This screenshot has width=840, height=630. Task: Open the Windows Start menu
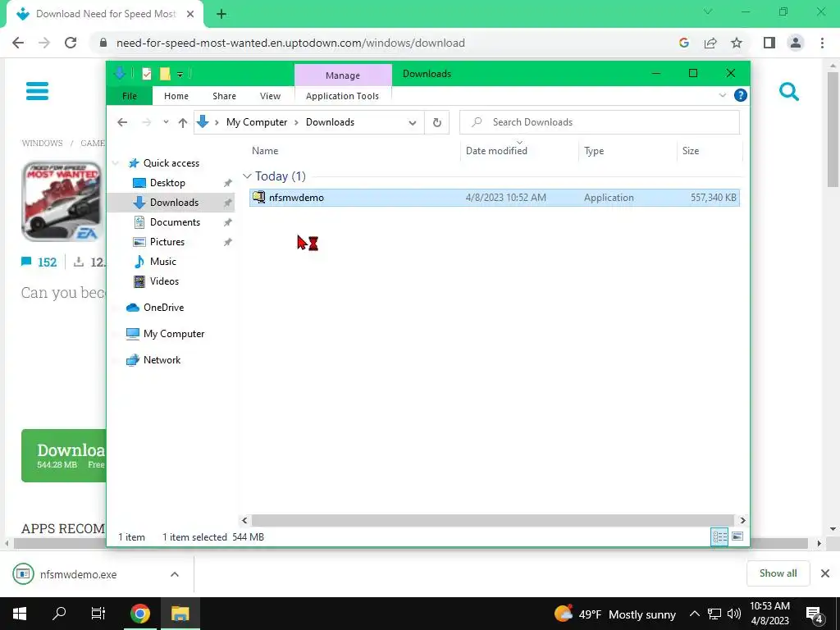20,614
